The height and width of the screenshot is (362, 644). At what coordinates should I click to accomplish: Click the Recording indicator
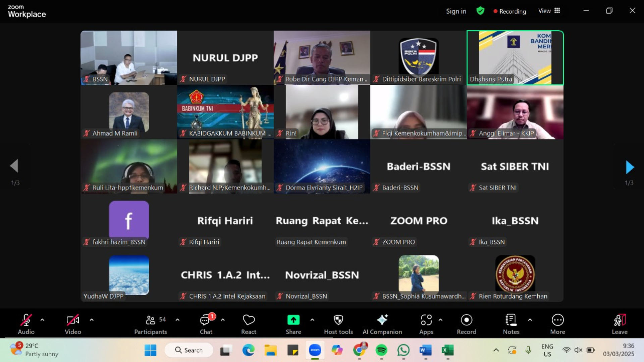(x=510, y=11)
